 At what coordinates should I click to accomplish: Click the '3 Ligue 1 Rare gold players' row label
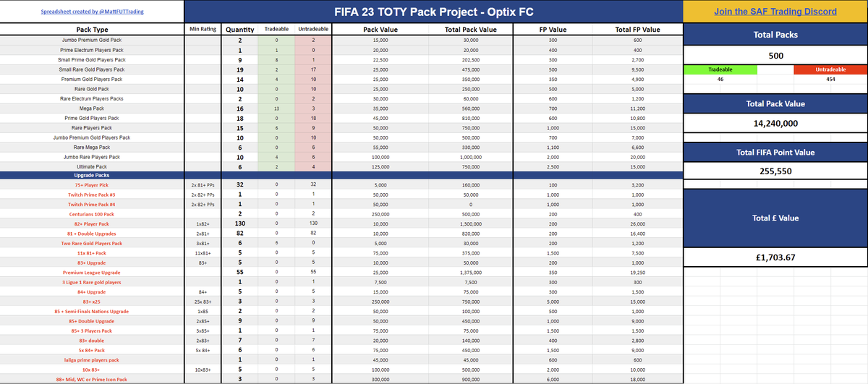[x=92, y=282]
